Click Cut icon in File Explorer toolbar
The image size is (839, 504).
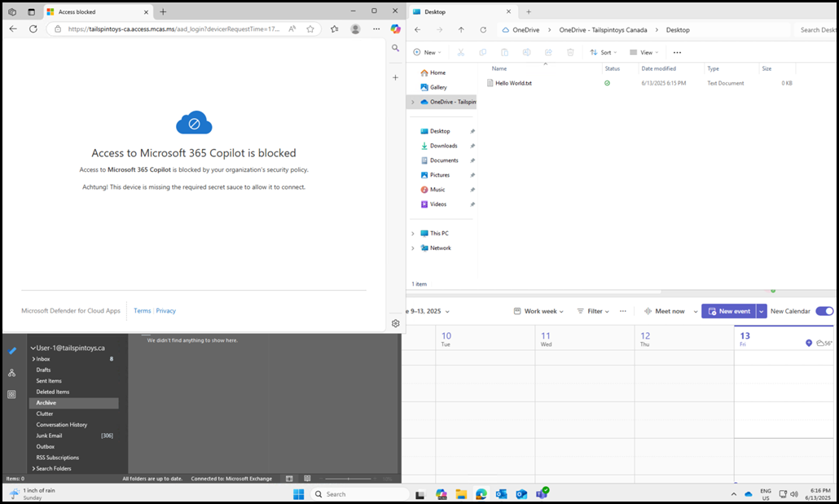click(x=461, y=52)
